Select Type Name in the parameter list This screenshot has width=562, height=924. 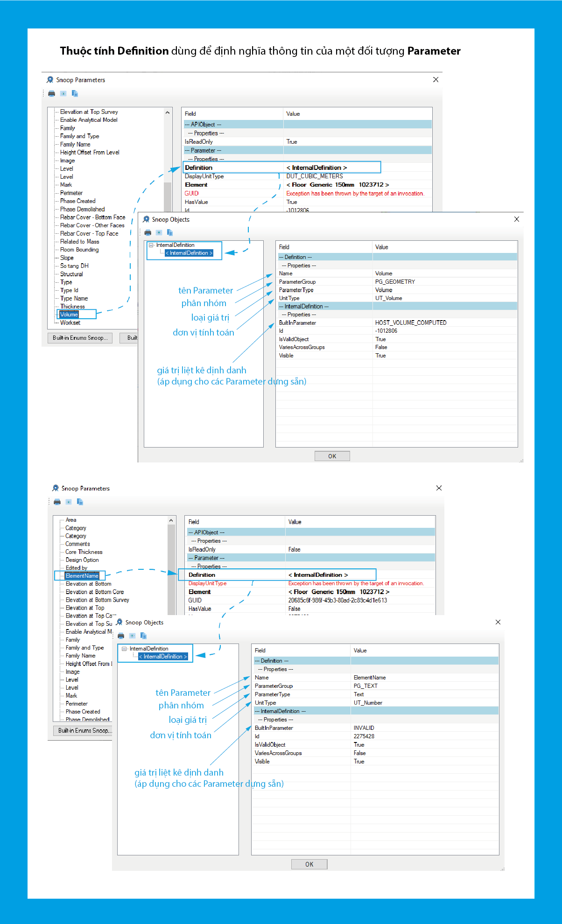click(74, 299)
